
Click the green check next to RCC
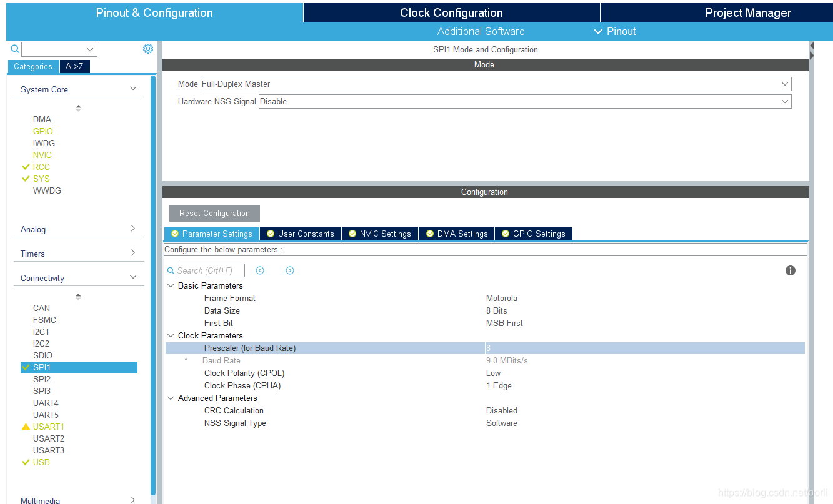tap(26, 167)
